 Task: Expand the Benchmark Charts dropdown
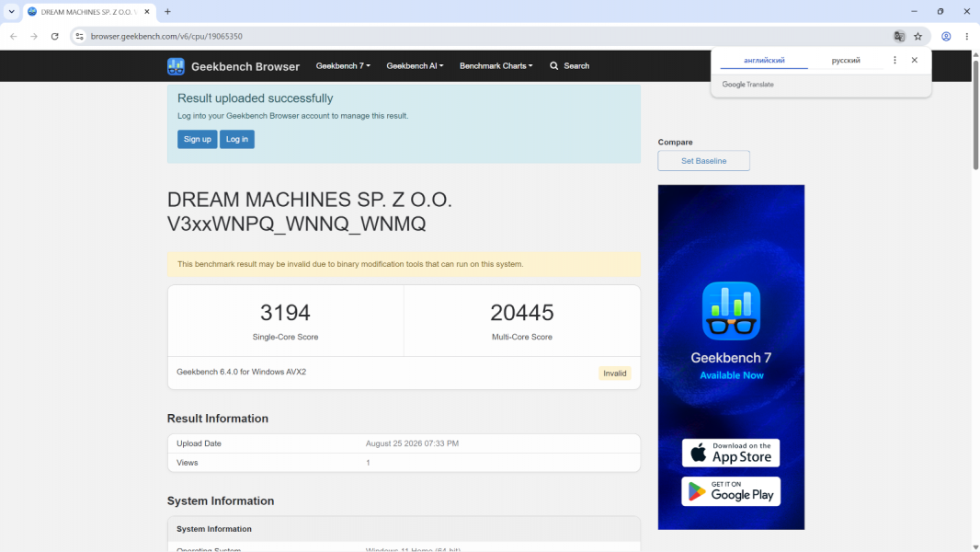(x=496, y=65)
